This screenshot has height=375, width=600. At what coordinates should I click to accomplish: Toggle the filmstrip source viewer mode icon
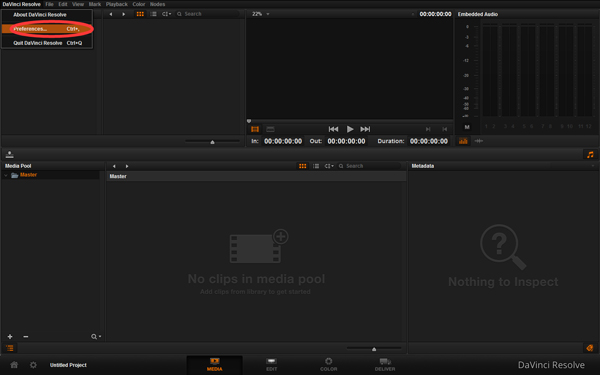click(255, 129)
